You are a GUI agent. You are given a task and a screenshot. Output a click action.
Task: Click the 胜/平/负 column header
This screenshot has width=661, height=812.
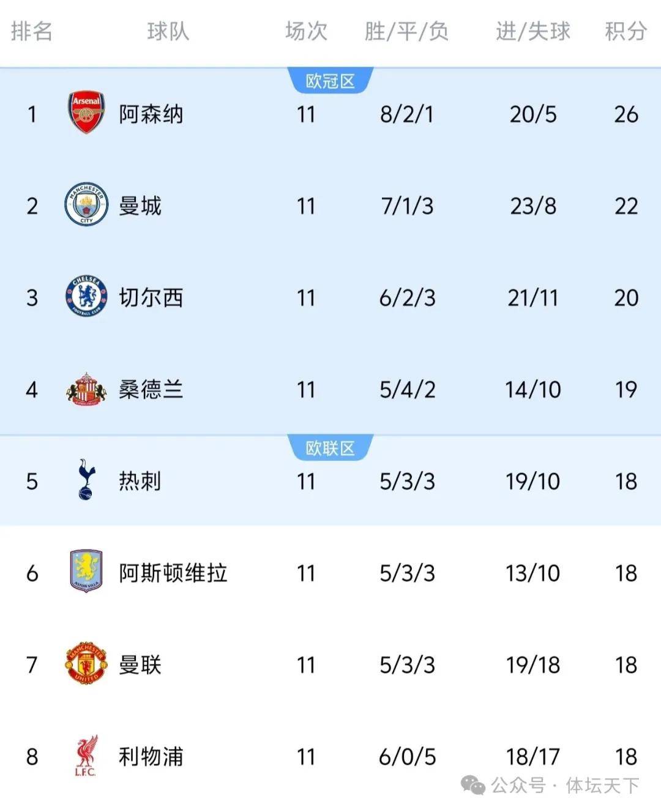pyautogui.click(x=407, y=31)
